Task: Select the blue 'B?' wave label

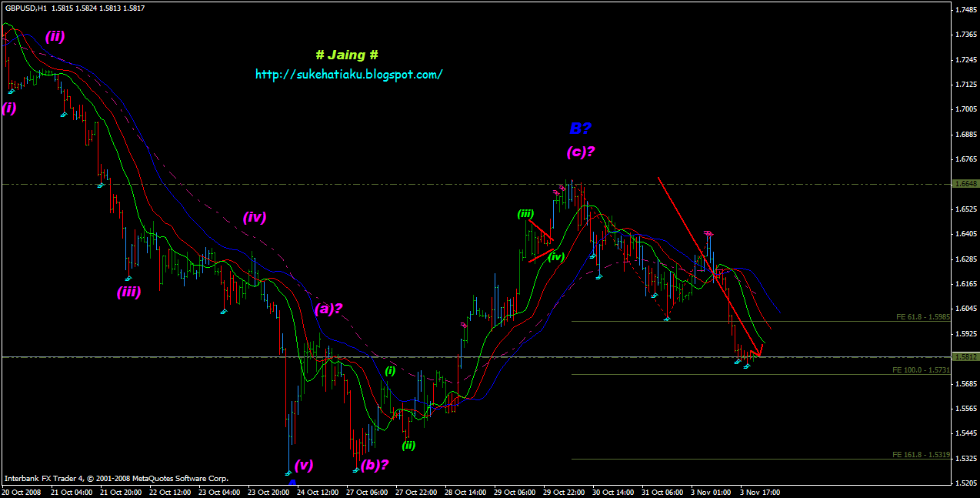Action: pos(581,129)
